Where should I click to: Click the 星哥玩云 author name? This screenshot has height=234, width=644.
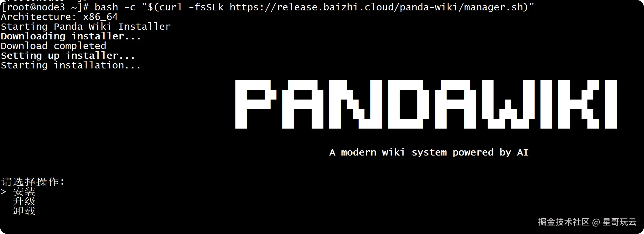point(619,222)
